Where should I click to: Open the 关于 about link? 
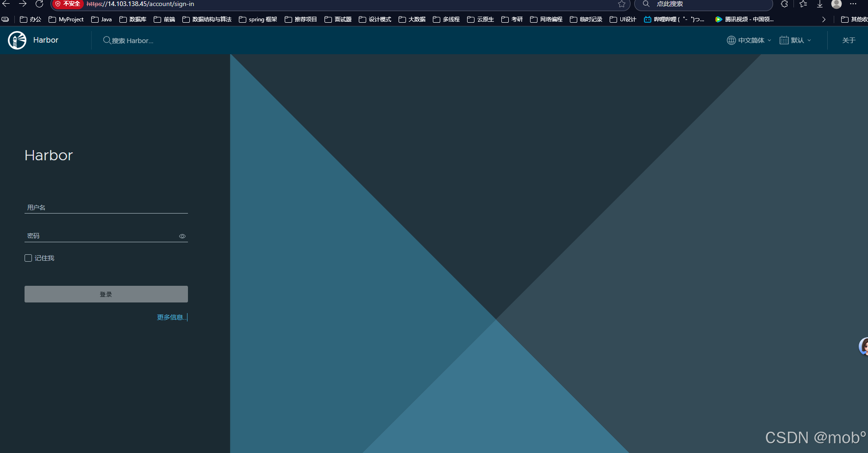[x=849, y=40]
